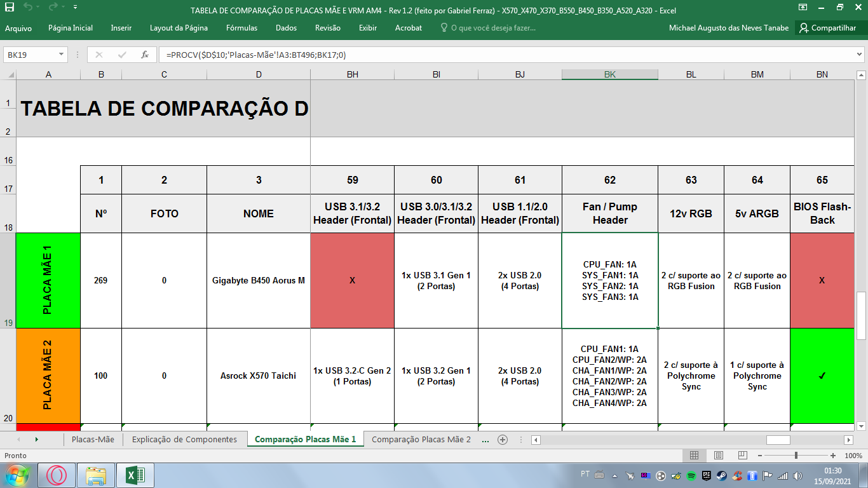The image size is (868, 488).
Task: Open the Insert Function (fx) dialog
Action: (145, 55)
